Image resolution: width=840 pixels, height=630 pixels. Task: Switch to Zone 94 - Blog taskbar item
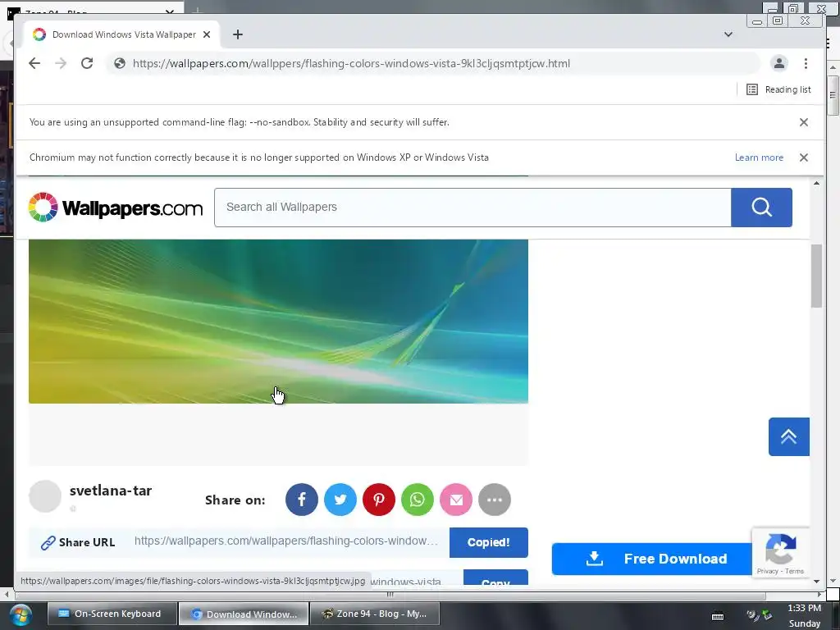pyautogui.click(x=376, y=614)
